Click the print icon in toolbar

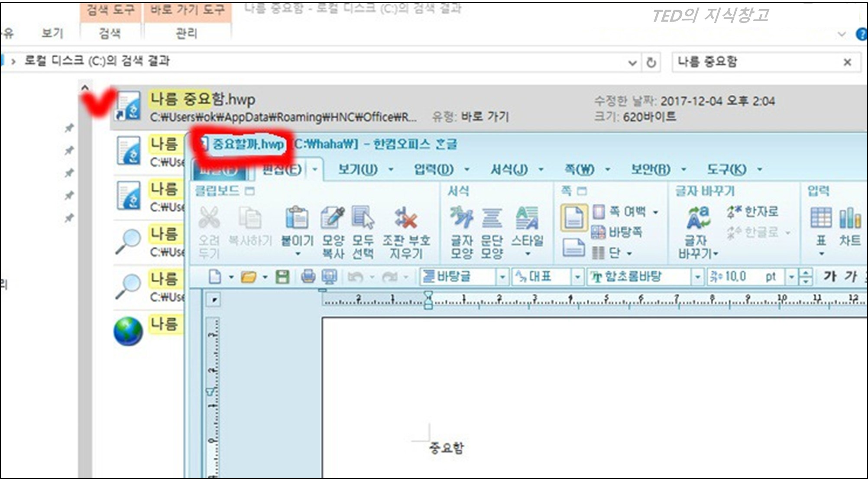tap(308, 276)
